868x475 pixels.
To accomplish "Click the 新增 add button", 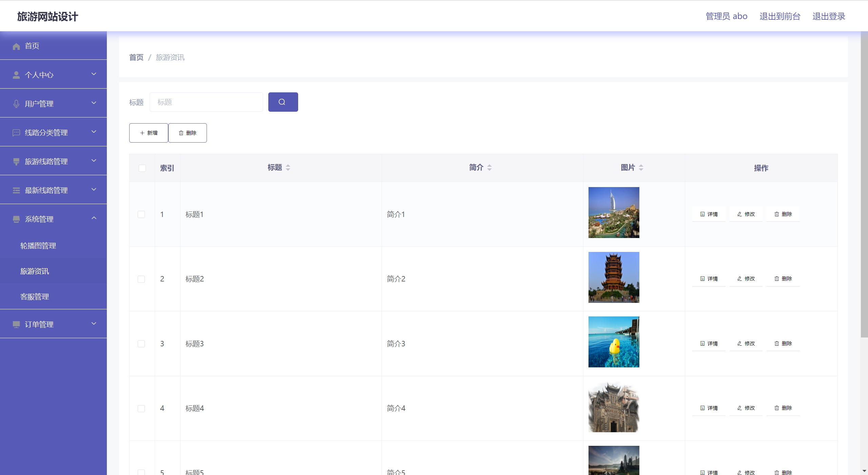I will point(149,133).
